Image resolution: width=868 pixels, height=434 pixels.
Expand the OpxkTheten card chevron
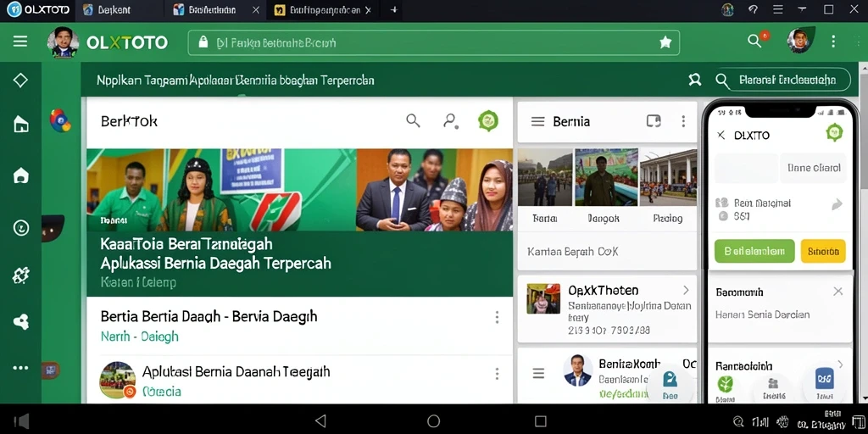tap(686, 290)
